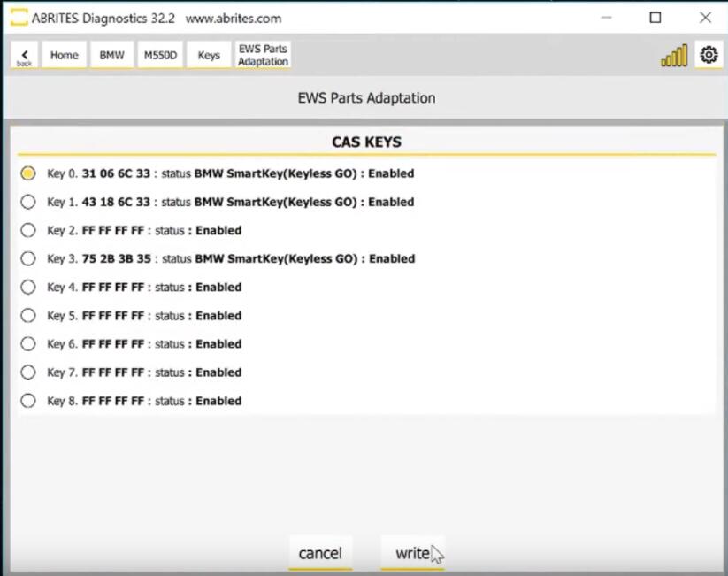The width and height of the screenshot is (728, 576).
Task: Click key ID 31 06 6C 33
Action: pos(116,173)
